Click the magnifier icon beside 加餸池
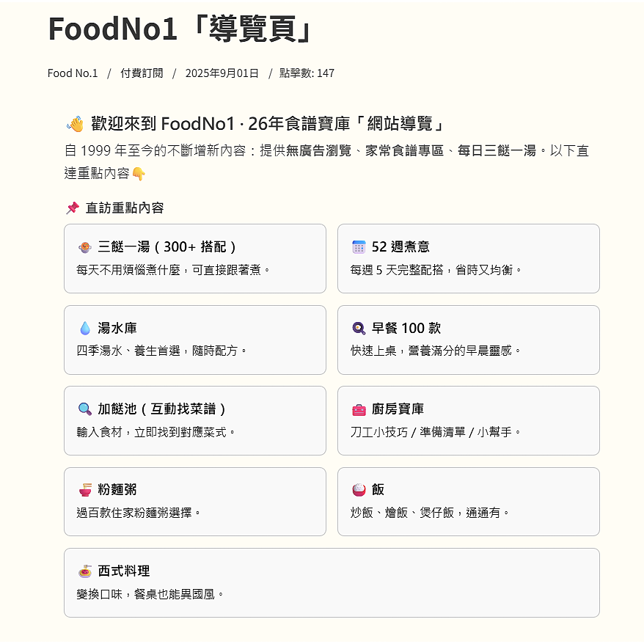The width and height of the screenshot is (644, 644). 85,409
